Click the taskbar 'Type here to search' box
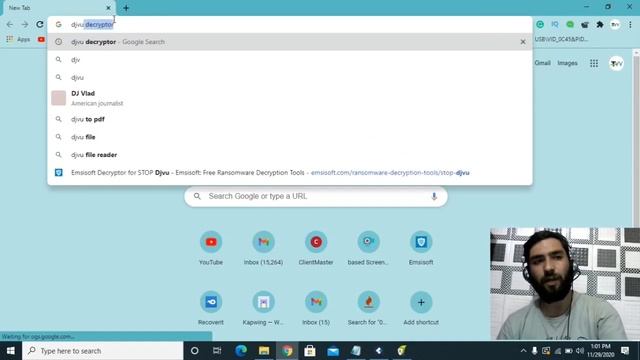The image size is (640, 360). click(x=102, y=351)
